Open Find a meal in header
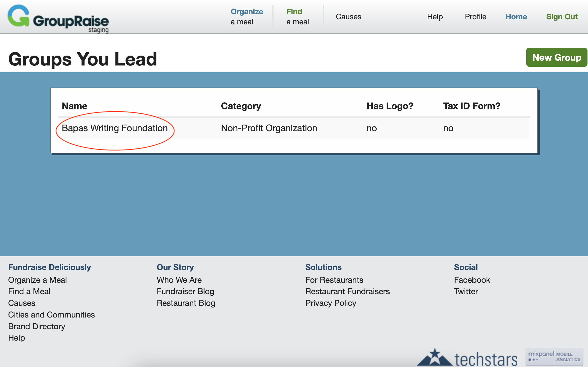Screen dimensions: 588x367 click(x=297, y=16)
